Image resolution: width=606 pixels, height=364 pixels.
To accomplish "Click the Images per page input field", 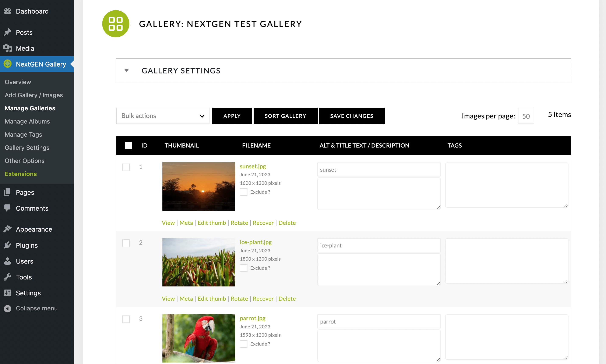I will 526,115.
